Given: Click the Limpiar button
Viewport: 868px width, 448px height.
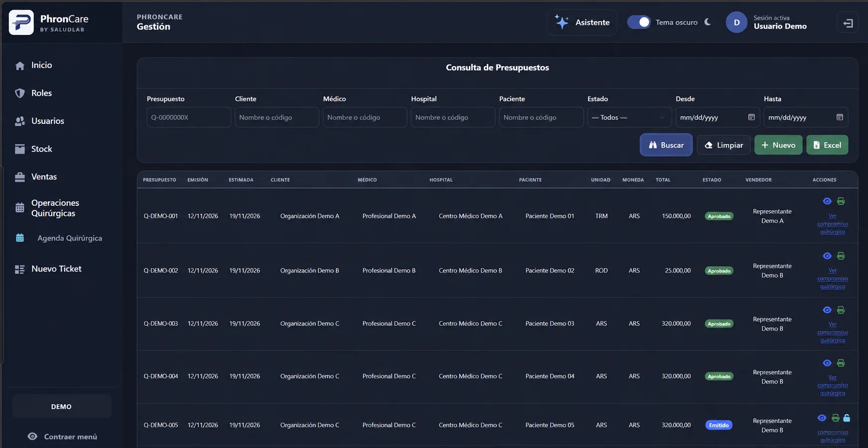Looking at the screenshot, I should [724, 145].
